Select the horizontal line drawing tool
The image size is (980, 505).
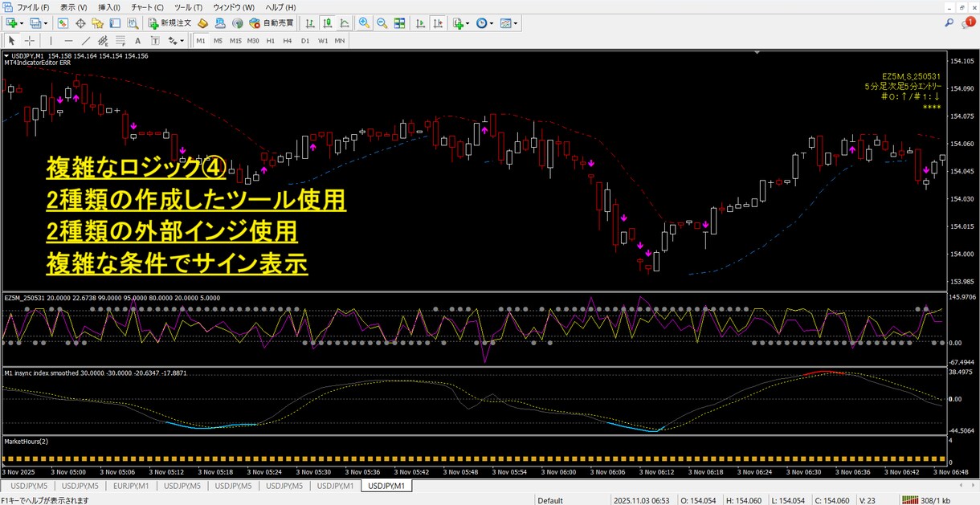coord(69,40)
